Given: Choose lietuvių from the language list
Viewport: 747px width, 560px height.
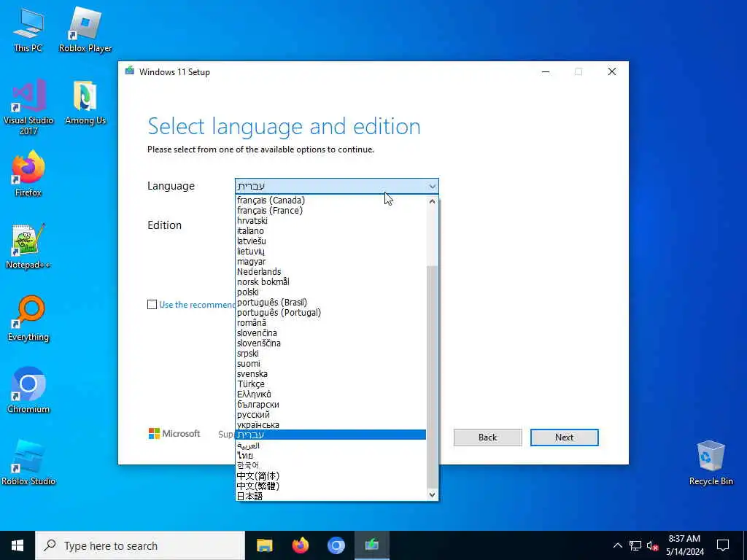Looking at the screenshot, I should point(330,251).
